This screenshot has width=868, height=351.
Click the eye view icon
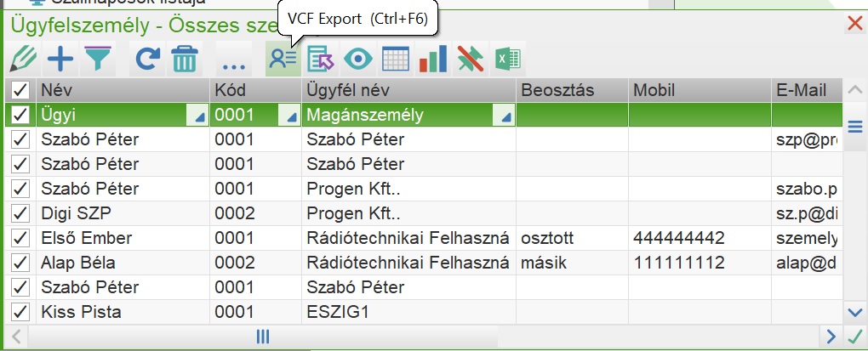358,59
